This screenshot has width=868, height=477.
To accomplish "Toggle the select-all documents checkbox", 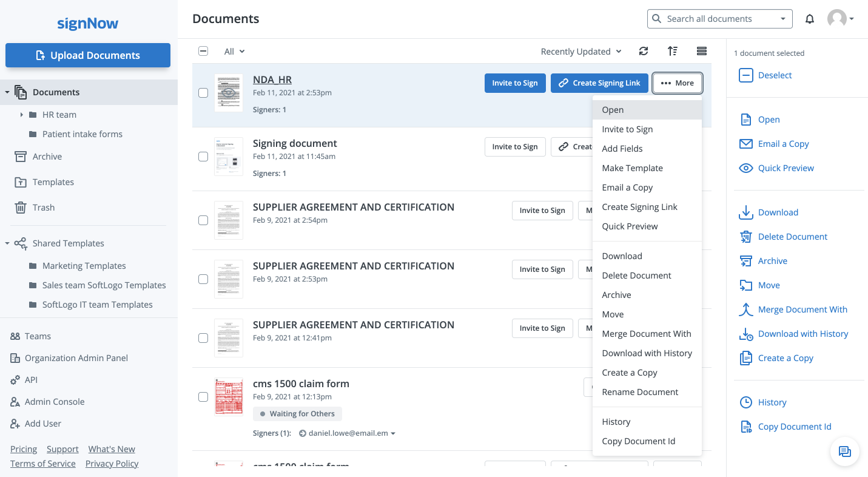I will pos(203,52).
